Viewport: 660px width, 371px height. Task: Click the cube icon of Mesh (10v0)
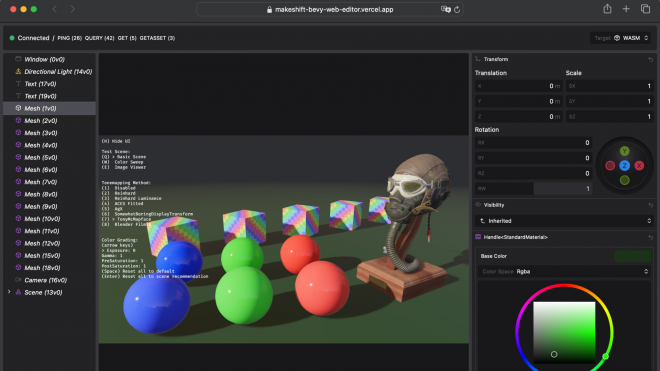pyautogui.click(x=18, y=219)
